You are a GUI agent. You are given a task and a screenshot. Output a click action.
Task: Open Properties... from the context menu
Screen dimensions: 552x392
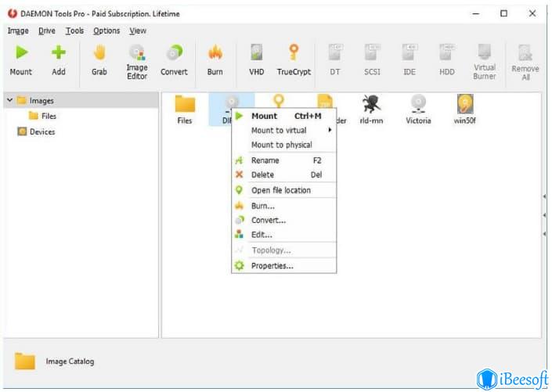click(283, 266)
